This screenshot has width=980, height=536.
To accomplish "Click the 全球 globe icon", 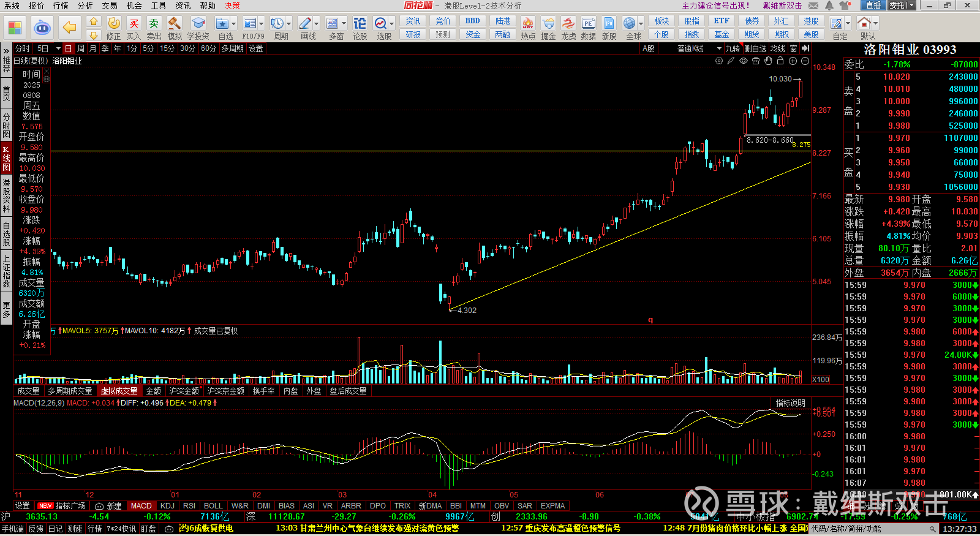I will click(629, 23).
